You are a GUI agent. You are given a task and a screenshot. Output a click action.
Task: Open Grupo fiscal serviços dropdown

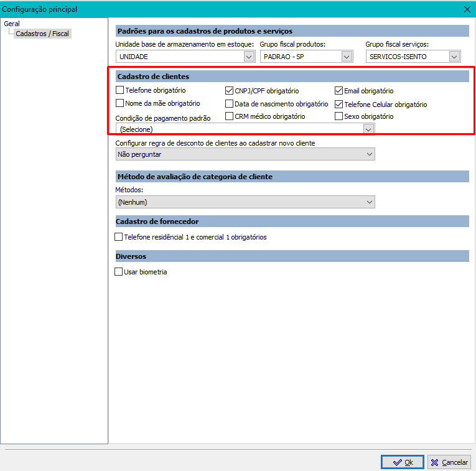454,57
